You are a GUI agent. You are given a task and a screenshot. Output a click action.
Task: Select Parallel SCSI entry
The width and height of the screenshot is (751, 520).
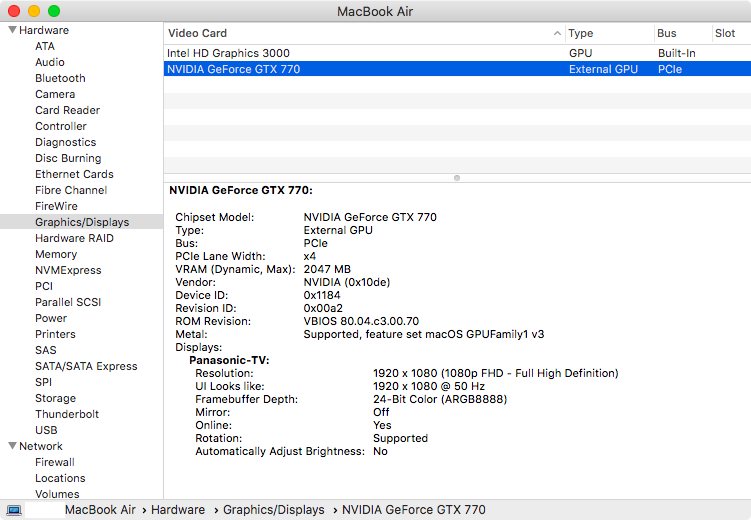68,302
